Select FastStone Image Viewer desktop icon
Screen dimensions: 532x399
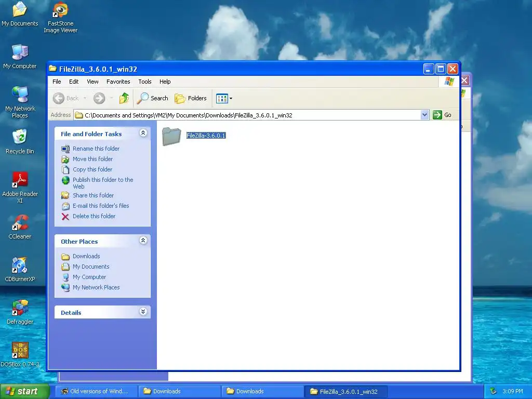point(60,17)
